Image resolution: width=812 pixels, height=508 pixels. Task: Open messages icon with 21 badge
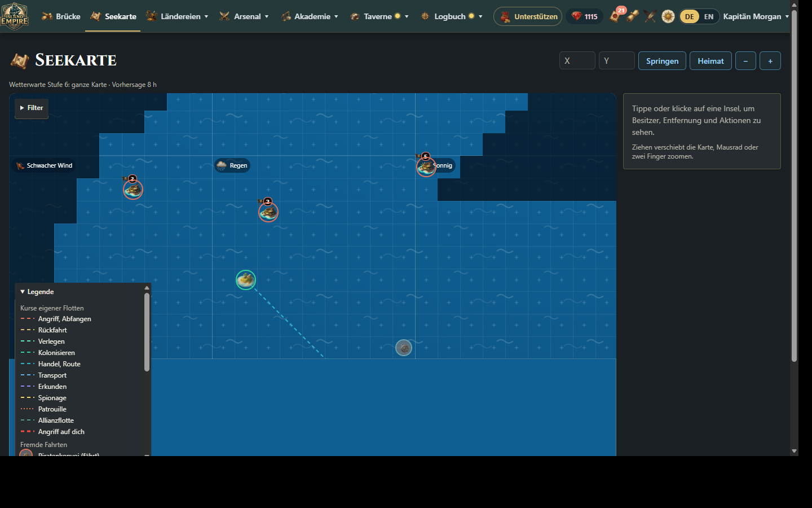(616, 16)
